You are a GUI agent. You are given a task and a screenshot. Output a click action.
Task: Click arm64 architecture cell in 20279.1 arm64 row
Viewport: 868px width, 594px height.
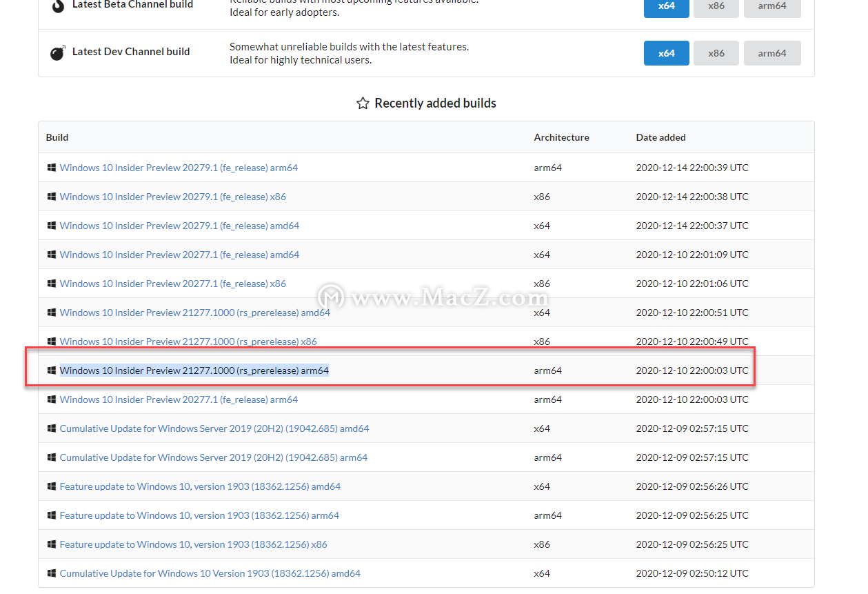pyautogui.click(x=547, y=168)
